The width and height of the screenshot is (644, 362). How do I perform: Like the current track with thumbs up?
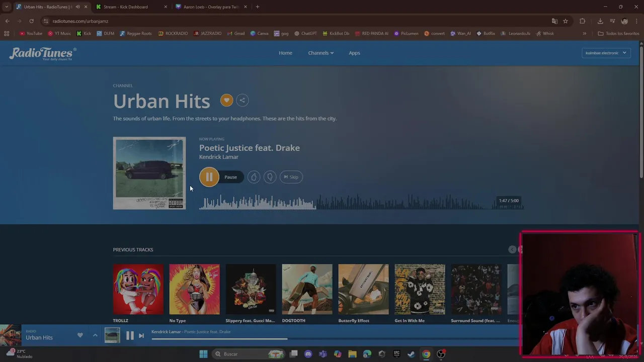(254, 177)
